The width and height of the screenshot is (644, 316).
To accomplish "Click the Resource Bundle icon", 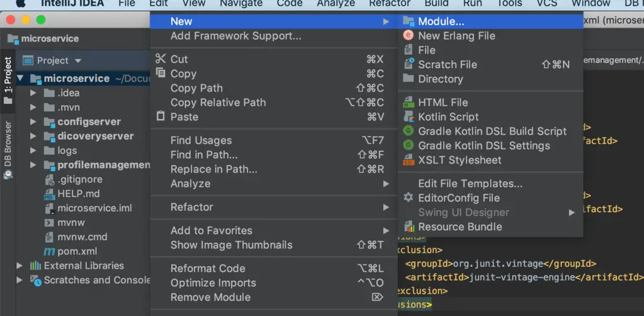I will (409, 227).
